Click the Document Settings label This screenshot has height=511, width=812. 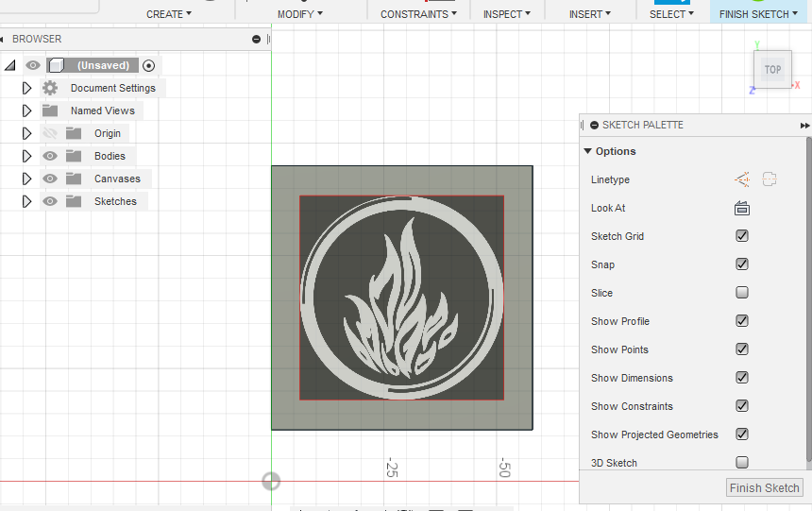(113, 88)
